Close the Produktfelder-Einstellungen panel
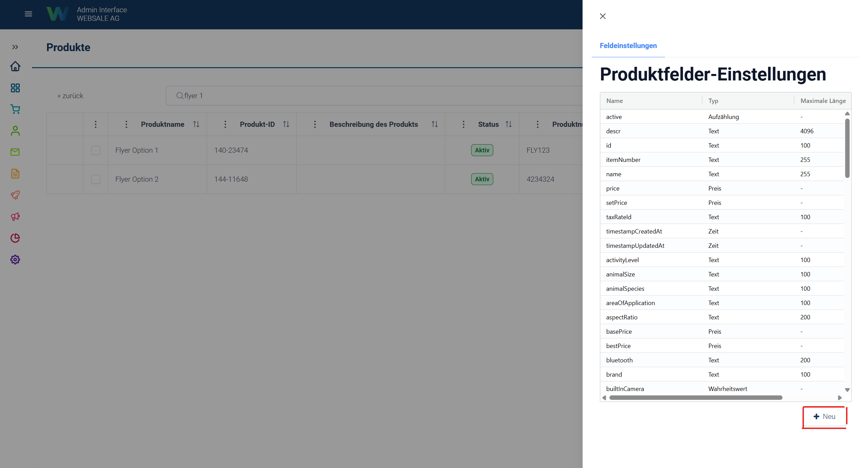This screenshot has width=868, height=468. (603, 16)
